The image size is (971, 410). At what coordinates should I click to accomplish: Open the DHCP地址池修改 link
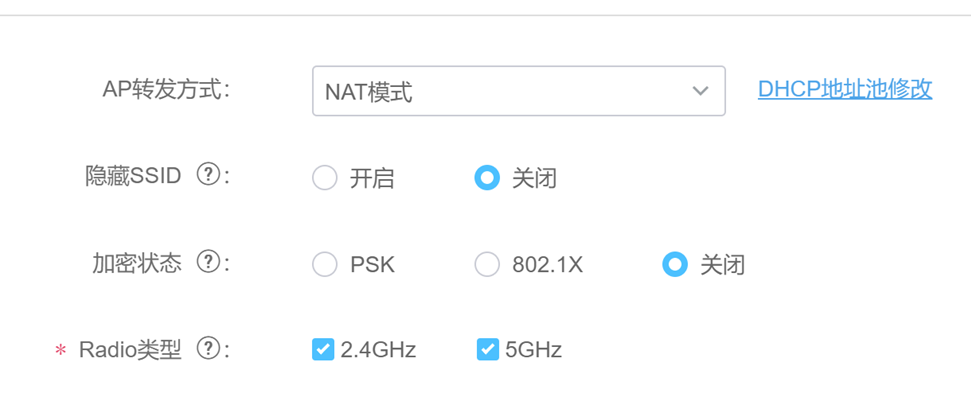844,89
